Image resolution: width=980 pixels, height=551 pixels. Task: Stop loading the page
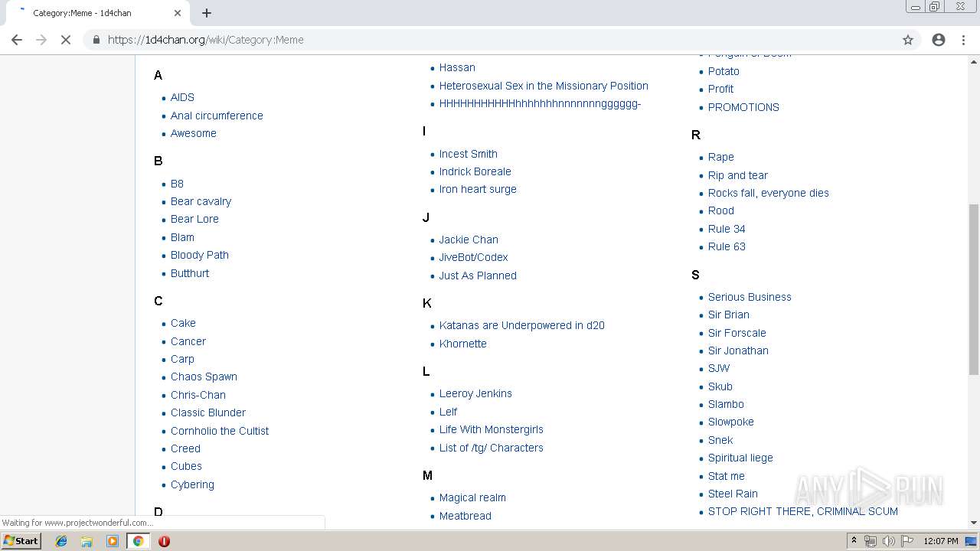[x=66, y=40]
